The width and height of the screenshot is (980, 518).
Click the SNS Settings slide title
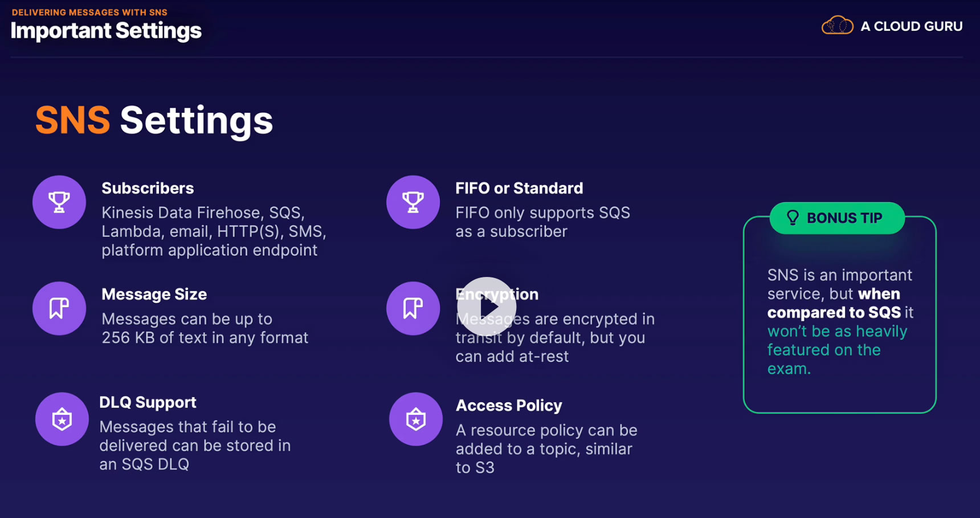(154, 120)
